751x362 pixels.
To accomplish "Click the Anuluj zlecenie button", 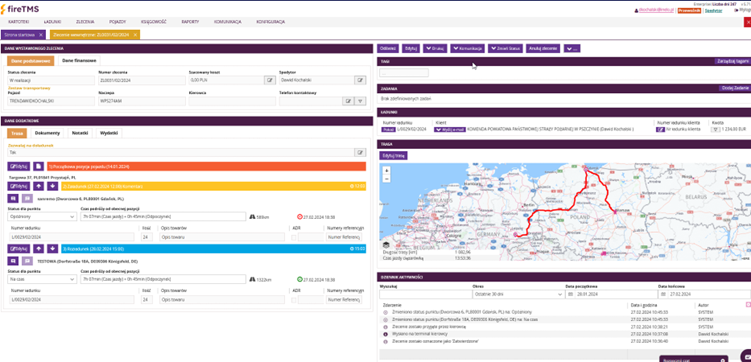I will coord(543,48).
